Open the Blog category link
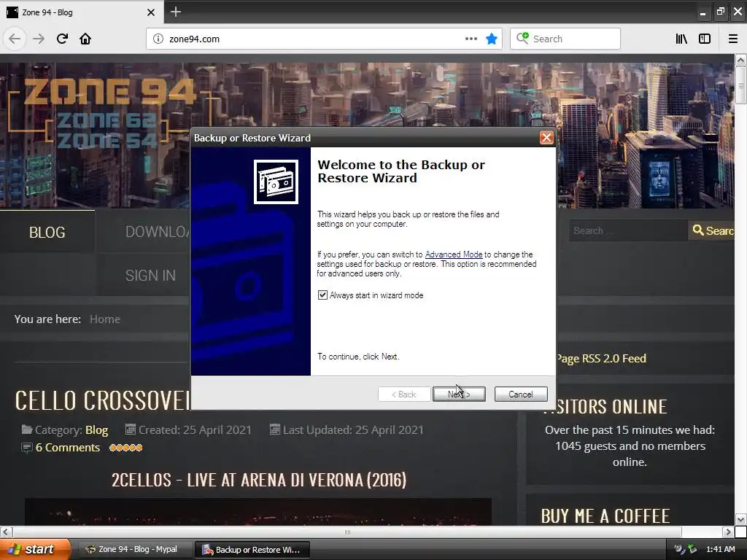This screenshot has width=747, height=560. coord(97,430)
